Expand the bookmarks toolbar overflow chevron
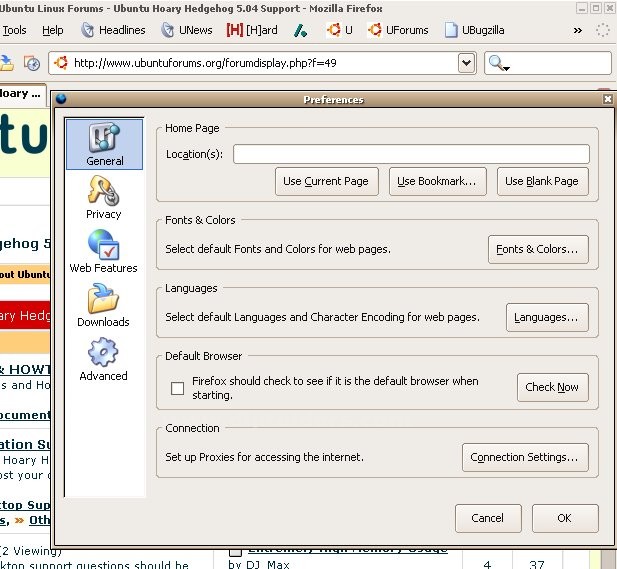Viewport: 617px width, 569px height. 577,30
